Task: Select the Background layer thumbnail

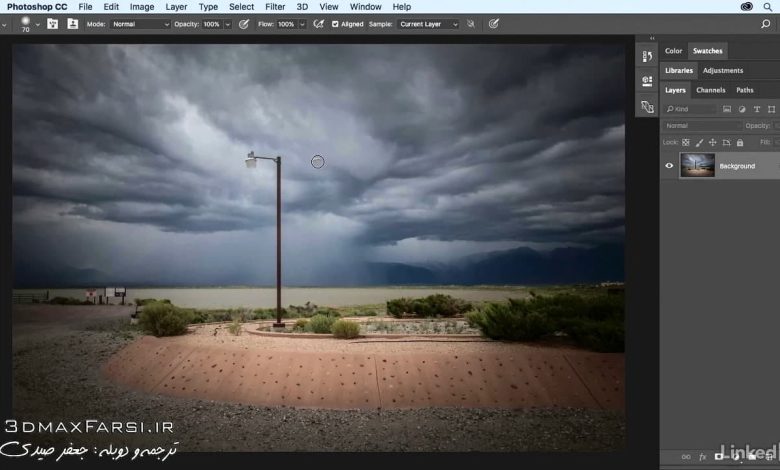Action: click(x=697, y=166)
